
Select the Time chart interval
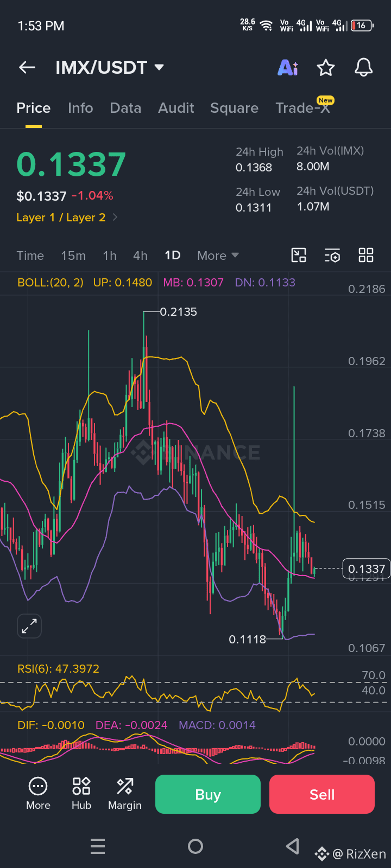click(30, 256)
